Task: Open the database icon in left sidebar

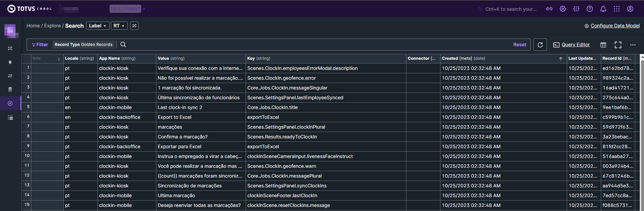Action: click(10, 89)
